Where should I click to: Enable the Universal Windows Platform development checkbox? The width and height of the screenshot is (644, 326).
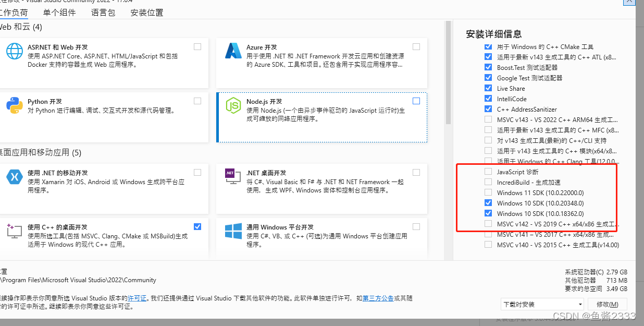tap(416, 226)
